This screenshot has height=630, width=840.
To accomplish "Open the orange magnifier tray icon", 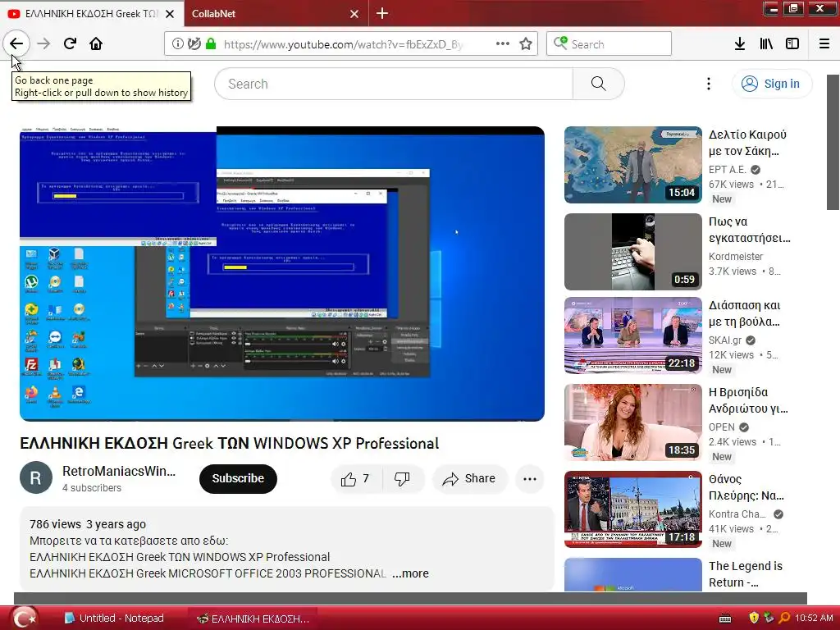I will tap(783, 618).
